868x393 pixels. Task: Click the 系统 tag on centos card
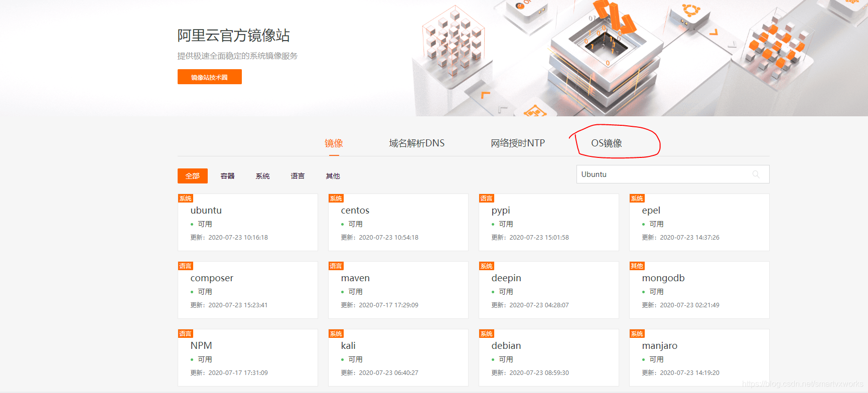[336, 199]
